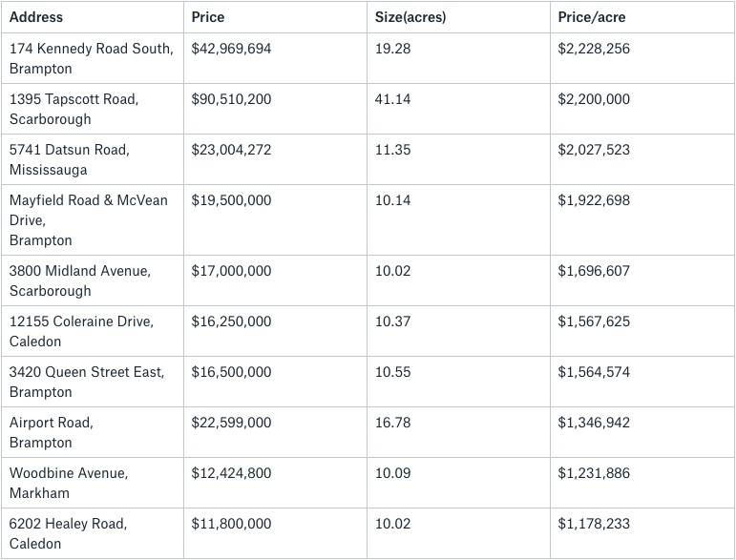Select the 6202 Healey Road cell

click(68, 533)
